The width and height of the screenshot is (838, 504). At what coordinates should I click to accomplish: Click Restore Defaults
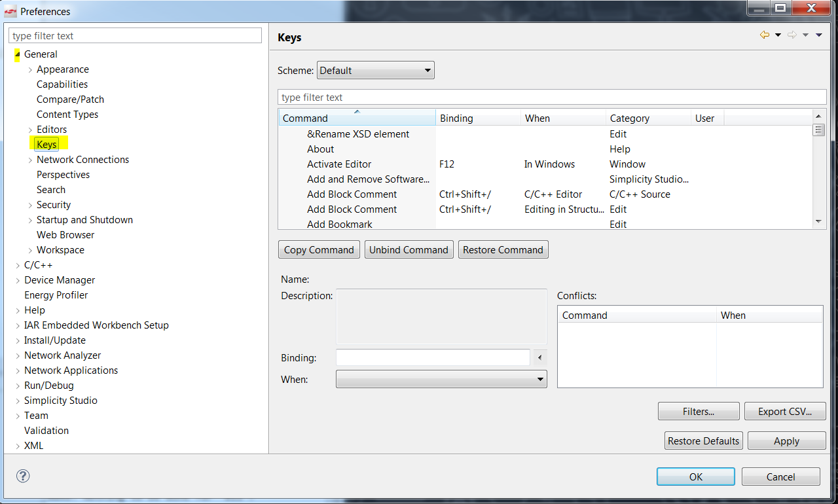pyautogui.click(x=703, y=440)
